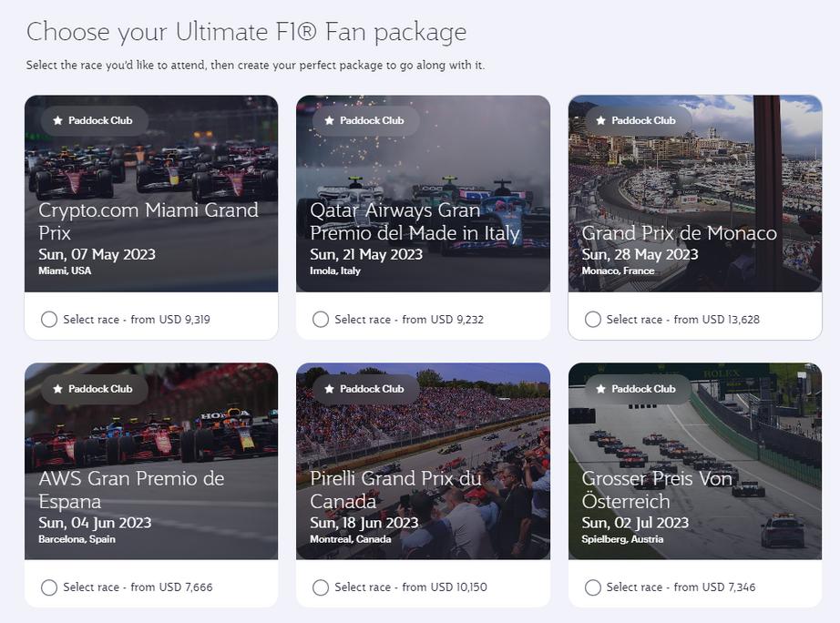The image size is (840, 623).
Task: Click the star icon on the Canada card
Action: (330, 389)
